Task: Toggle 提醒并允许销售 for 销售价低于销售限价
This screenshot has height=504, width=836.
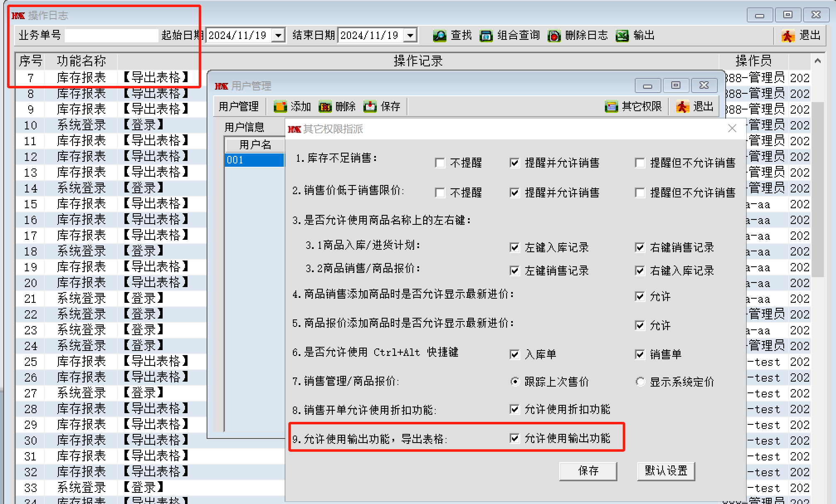Action: [x=514, y=192]
